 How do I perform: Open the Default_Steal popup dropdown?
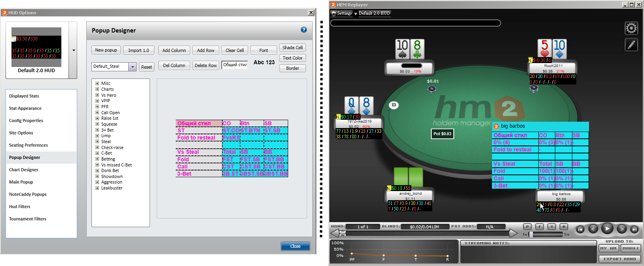coord(133,67)
